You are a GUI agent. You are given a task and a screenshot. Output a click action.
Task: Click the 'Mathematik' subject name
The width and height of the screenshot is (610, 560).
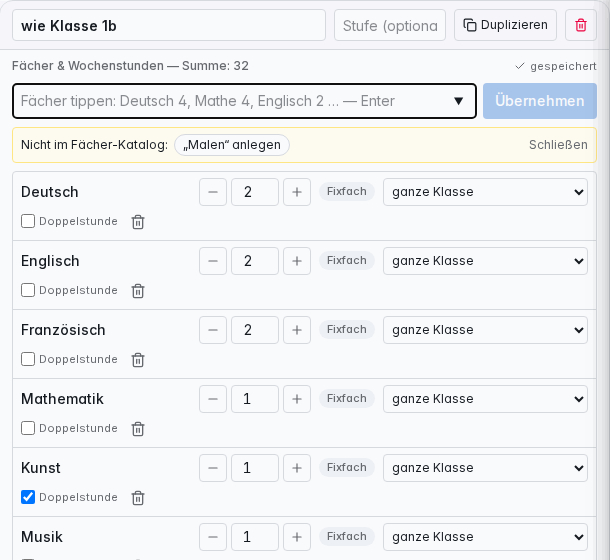62,399
